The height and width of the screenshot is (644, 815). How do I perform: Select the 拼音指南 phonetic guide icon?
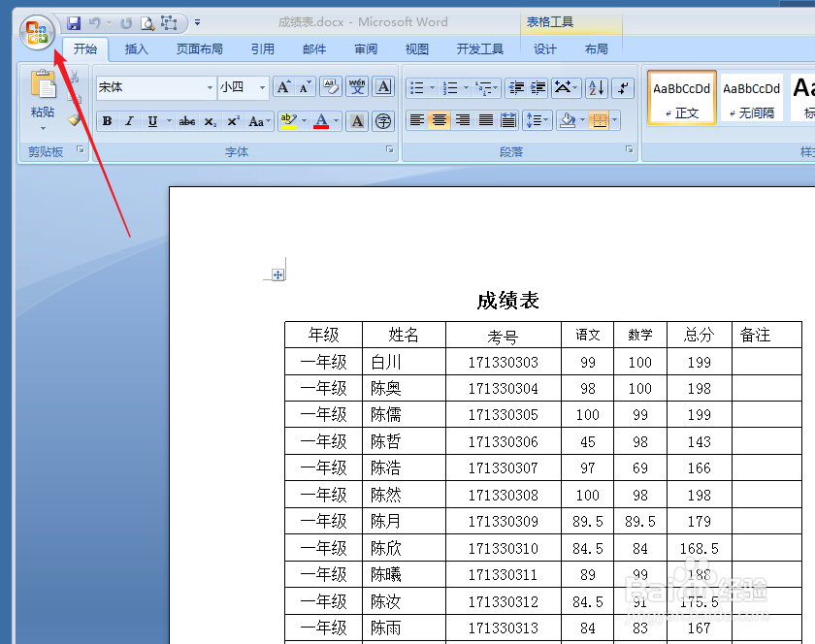point(356,86)
